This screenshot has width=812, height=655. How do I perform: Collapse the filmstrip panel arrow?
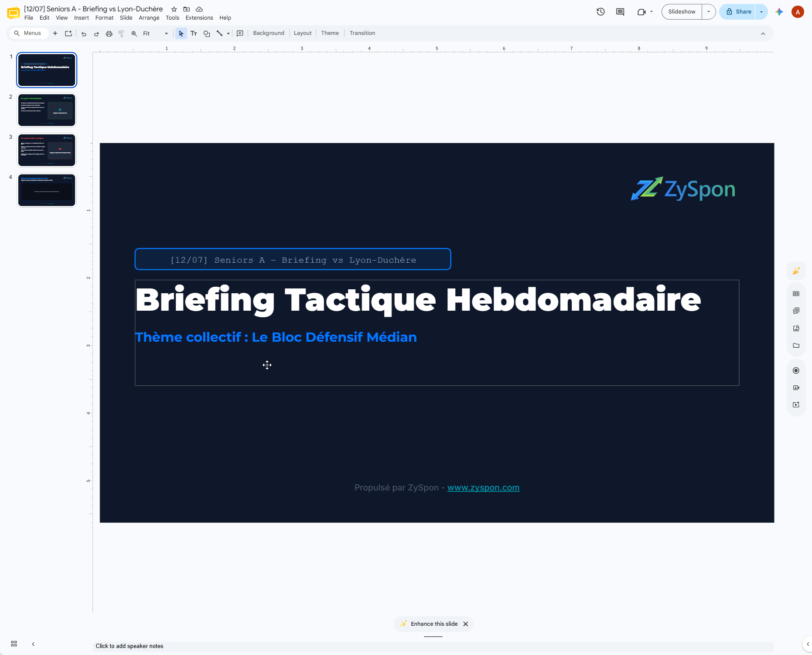[33, 644]
